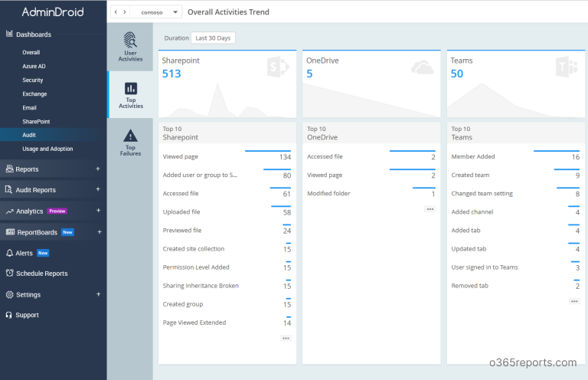Click Uploaded file row

click(x=227, y=212)
